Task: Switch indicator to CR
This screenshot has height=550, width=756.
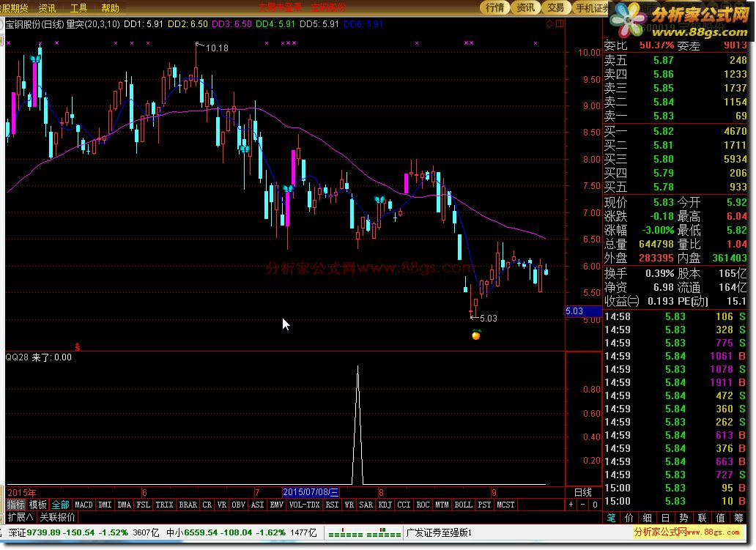Action: pos(207,505)
